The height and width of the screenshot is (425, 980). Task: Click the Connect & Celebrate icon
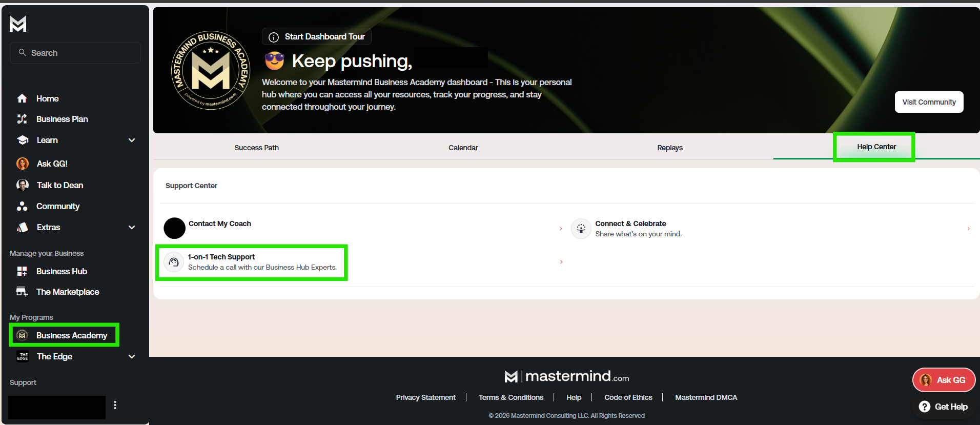click(581, 229)
